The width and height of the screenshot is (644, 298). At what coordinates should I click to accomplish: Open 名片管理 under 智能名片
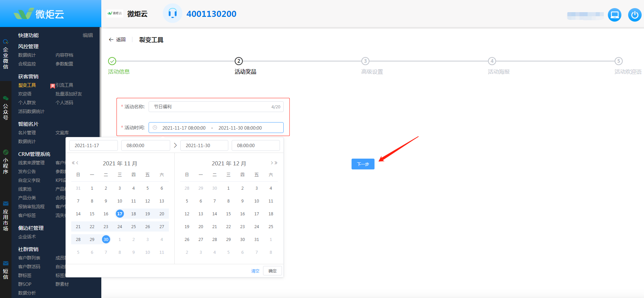tap(27, 133)
